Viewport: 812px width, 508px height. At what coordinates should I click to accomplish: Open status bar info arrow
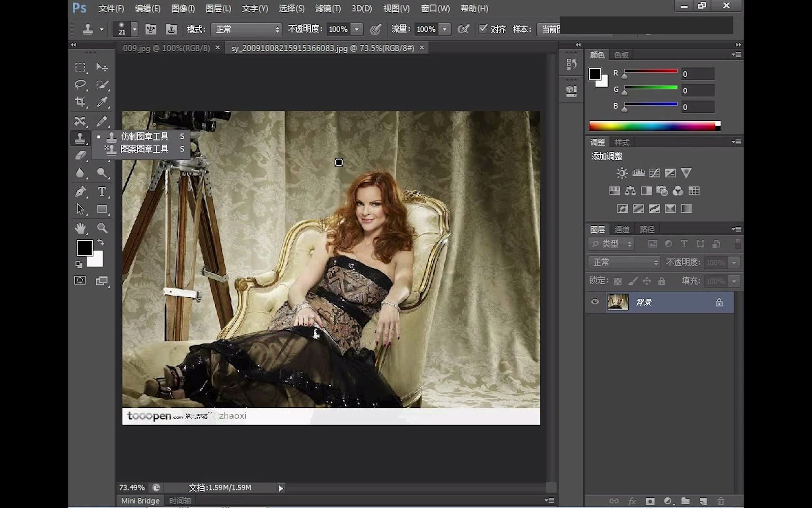pyautogui.click(x=281, y=488)
